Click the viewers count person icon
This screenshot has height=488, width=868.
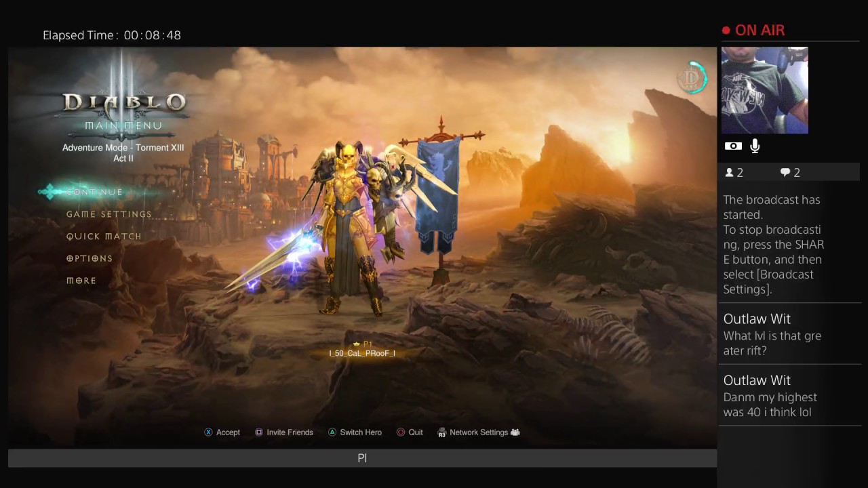[730, 173]
